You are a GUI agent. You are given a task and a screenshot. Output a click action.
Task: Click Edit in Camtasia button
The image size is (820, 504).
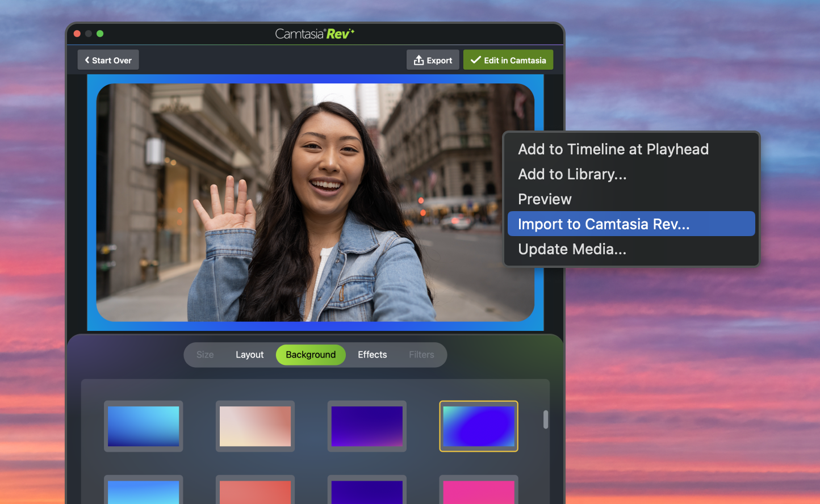tap(508, 60)
